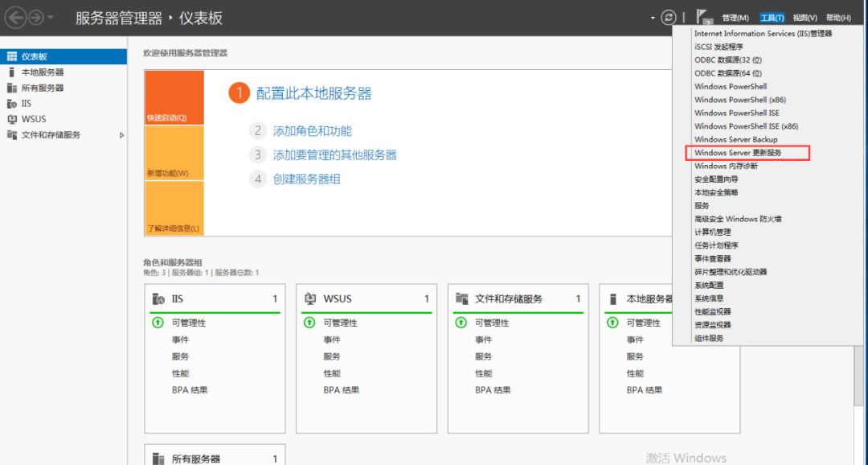Choose iSCSI 发起程序 from tools menu
This screenshot has height=465, width=868.
pos(719,47)
